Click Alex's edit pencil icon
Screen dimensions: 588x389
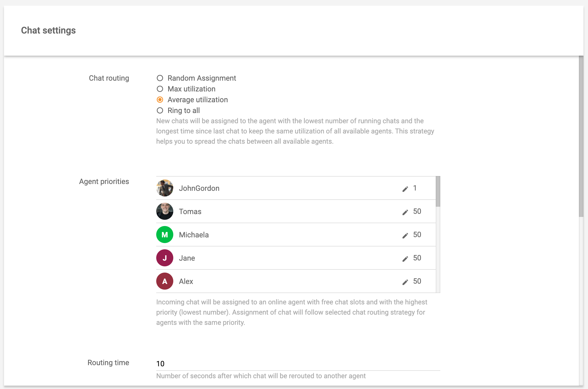pyautogui.click(x=405, y=282)
